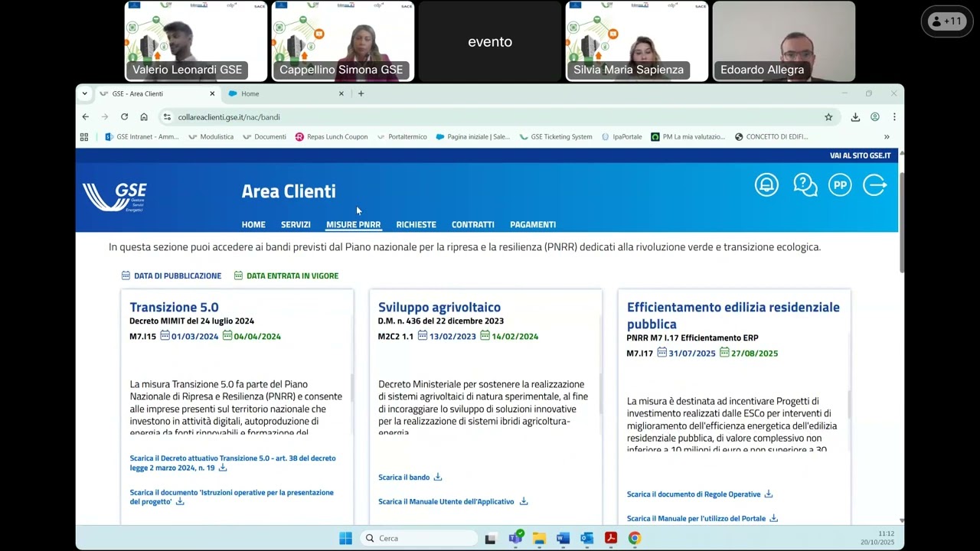Reload the page in Chrome
The height and width of the screenshot is (551, 980).
(x=124, y=117)
